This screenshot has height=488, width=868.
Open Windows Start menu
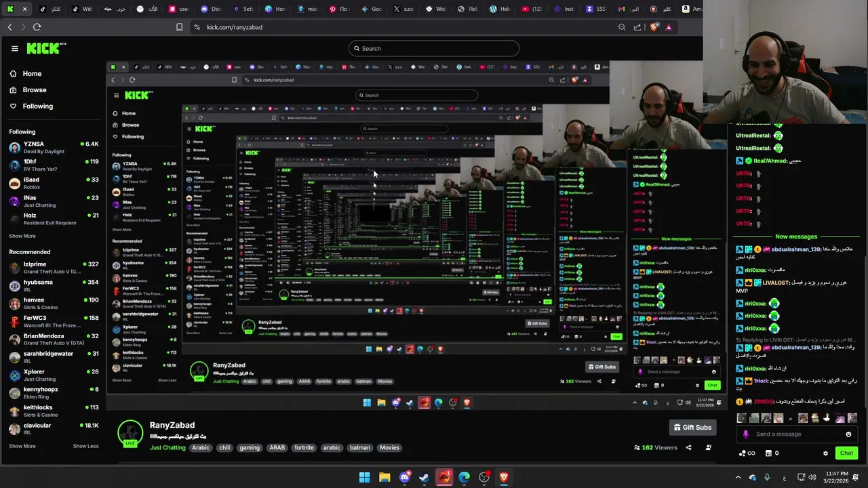point(365,478)
